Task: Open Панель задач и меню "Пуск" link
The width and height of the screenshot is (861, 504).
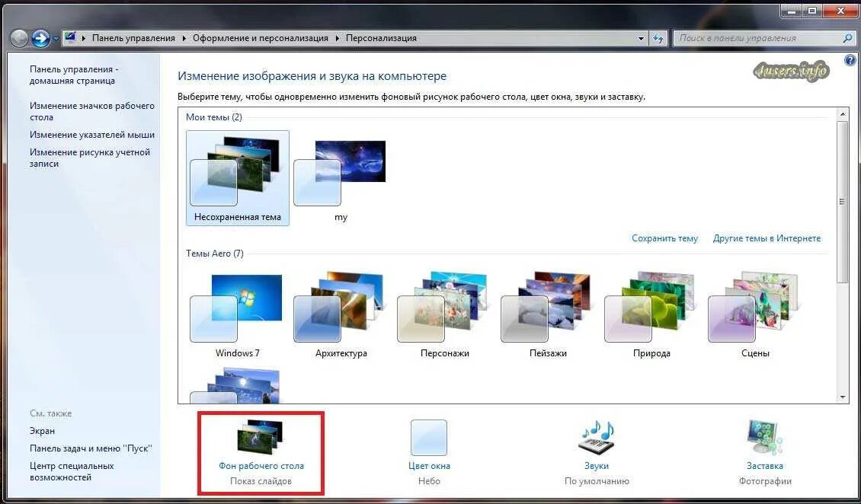Action: pos(91,448)
